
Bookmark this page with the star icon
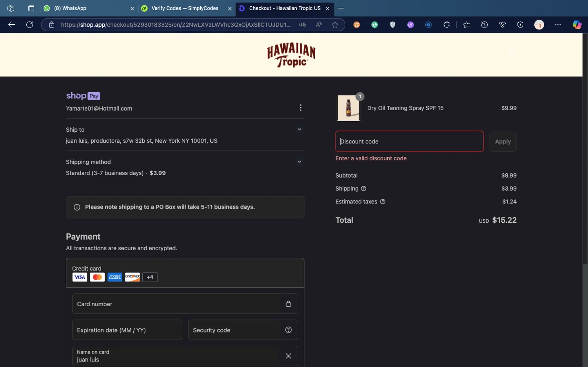pyautogui.click(x=335, y=25)
